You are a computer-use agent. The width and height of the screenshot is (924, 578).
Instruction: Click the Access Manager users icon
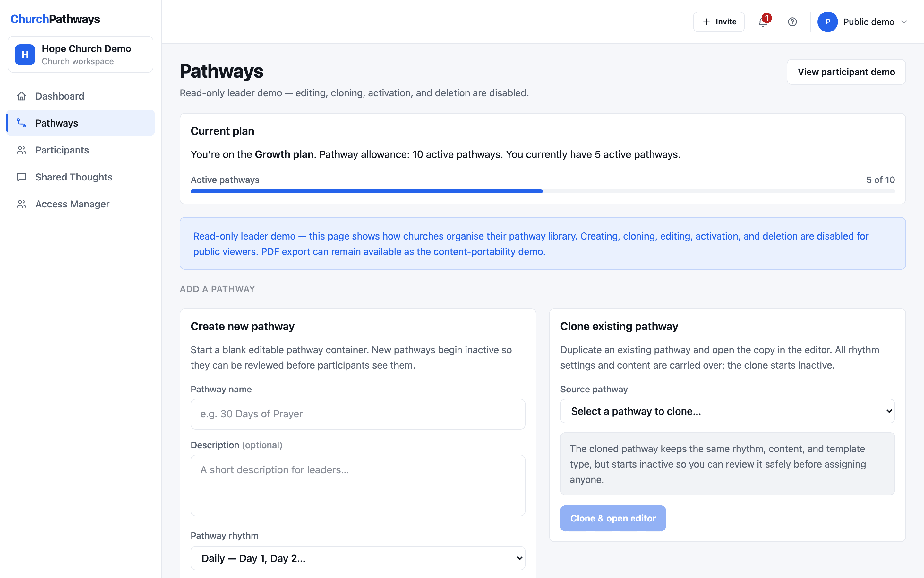[x=21, y=204]
